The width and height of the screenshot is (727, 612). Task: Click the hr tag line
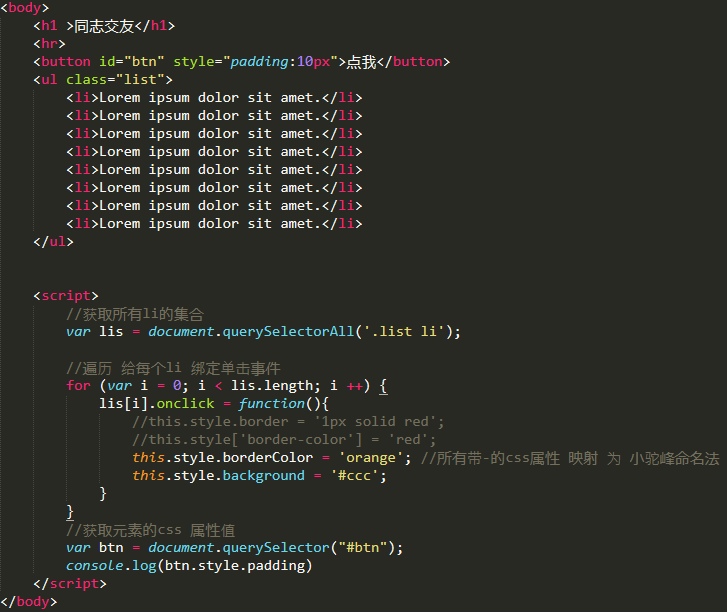pyautogui.click(x=49, y=44)
